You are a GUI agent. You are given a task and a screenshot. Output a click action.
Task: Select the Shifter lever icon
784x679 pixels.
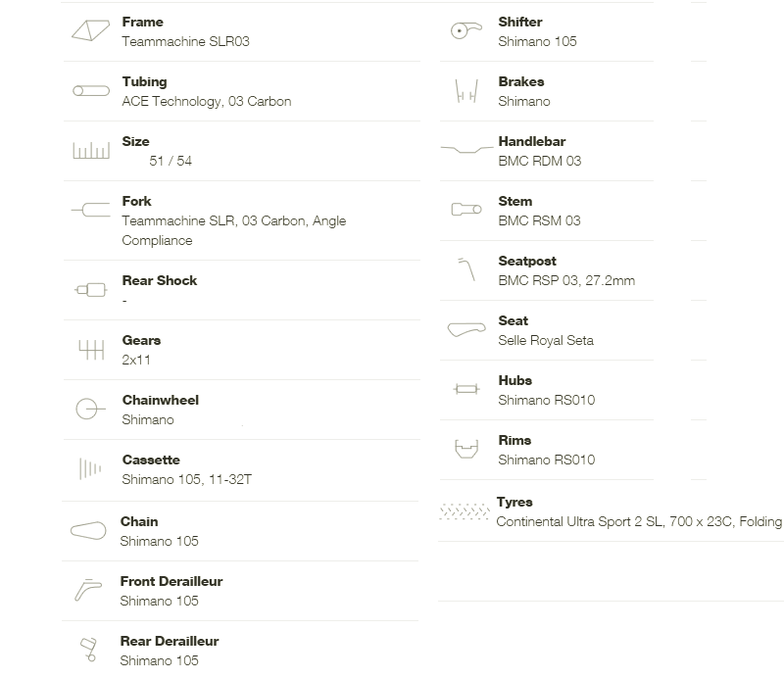click(x=466, y=30)
